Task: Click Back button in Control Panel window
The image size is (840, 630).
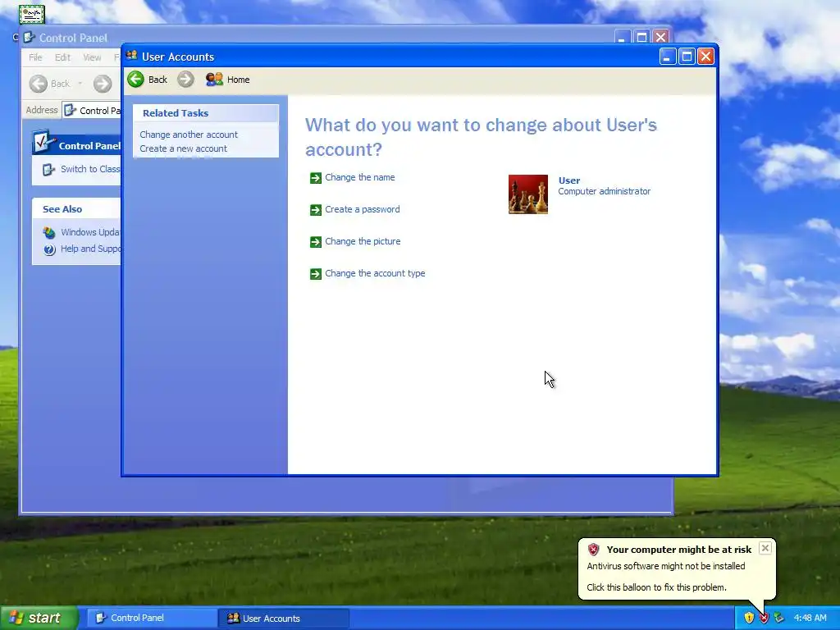Action: [50, 84]
